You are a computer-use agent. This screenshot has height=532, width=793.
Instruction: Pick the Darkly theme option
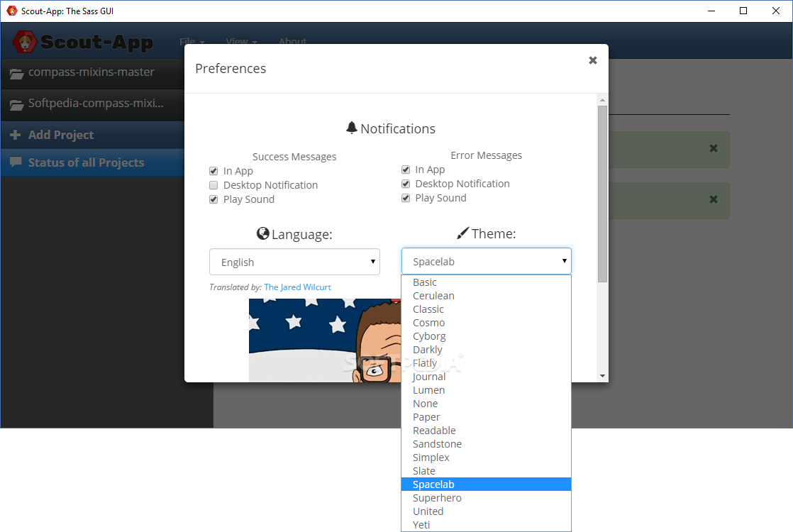(486, 350)
